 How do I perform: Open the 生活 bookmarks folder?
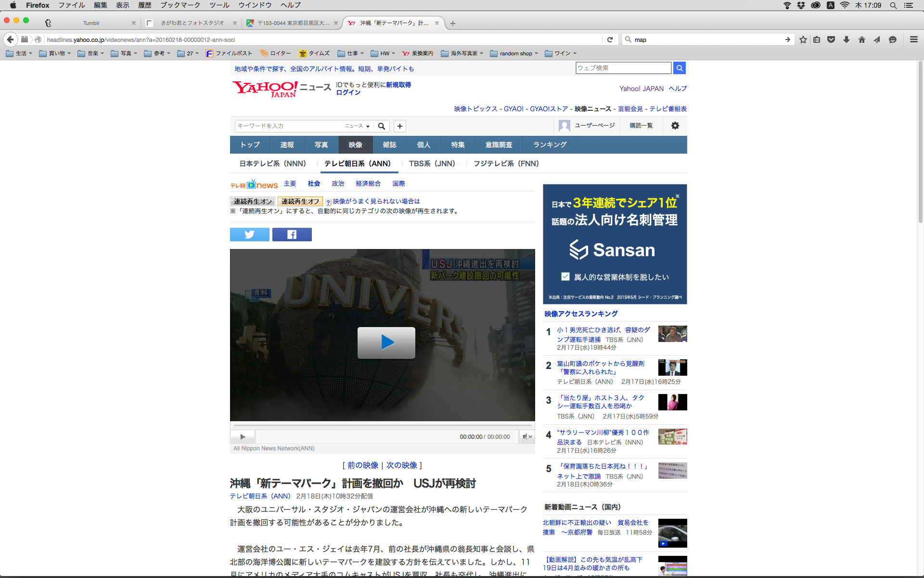(x=19, y=53)
